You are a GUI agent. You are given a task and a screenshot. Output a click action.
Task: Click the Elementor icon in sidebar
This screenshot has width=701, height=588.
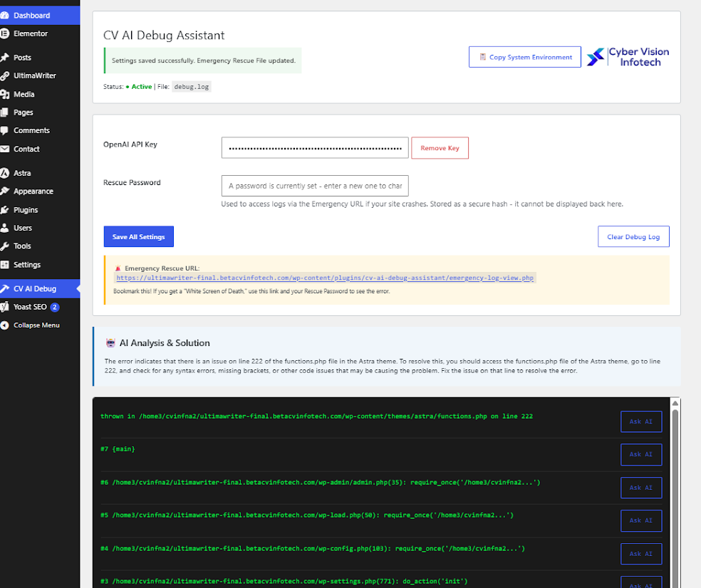[x=4, y=33]
